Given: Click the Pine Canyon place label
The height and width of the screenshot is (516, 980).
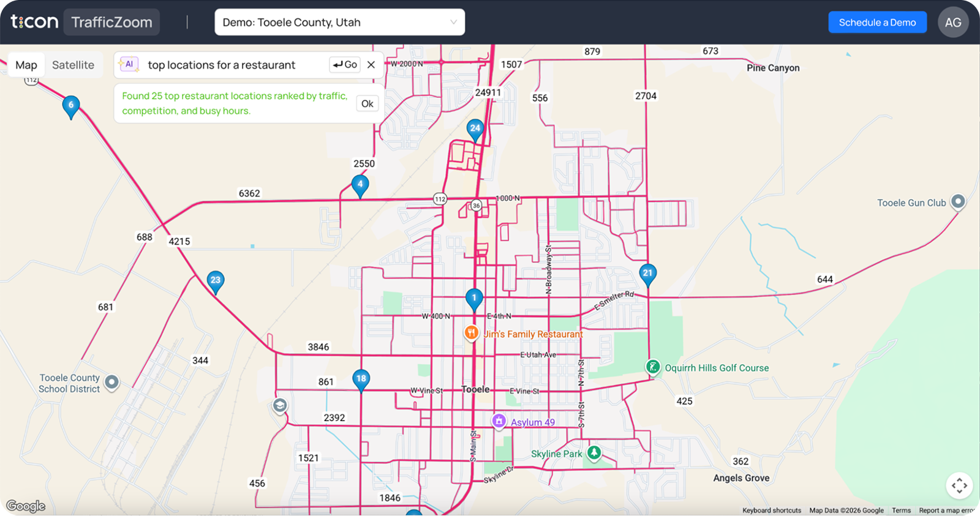Looking at the screenshot, I should pos(773,68).
